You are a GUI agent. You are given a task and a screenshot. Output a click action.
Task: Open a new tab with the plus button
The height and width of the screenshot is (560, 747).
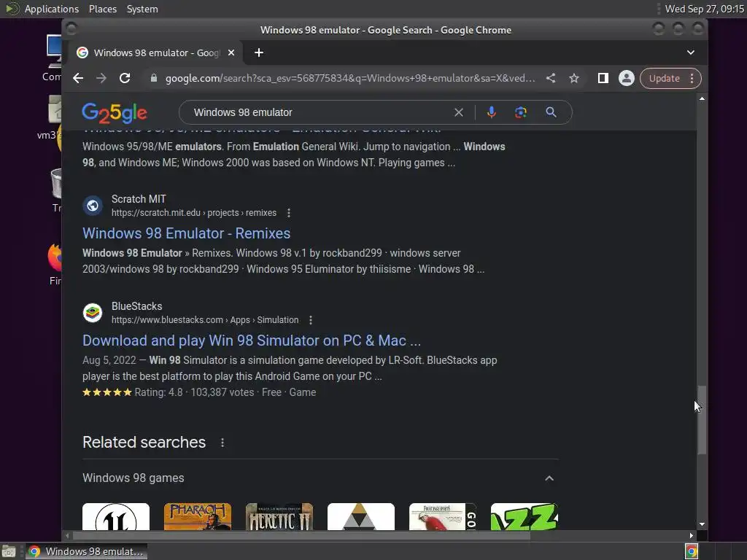(x=259, y=52)
